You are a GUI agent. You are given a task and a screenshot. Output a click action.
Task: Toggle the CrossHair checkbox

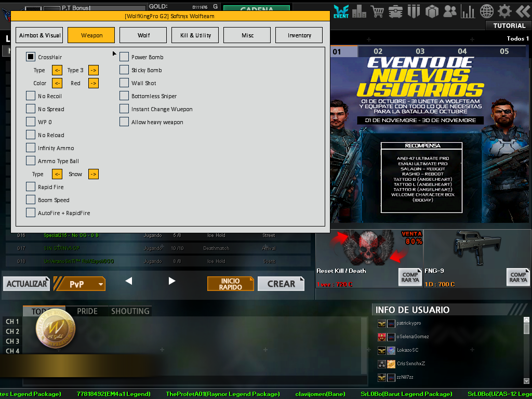31,57
